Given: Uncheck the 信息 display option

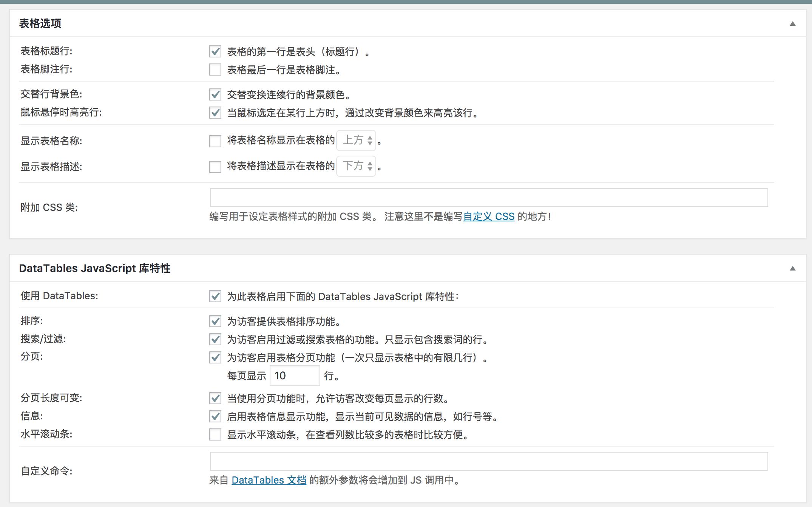Looking at the screenshot, I should point(215,417).
